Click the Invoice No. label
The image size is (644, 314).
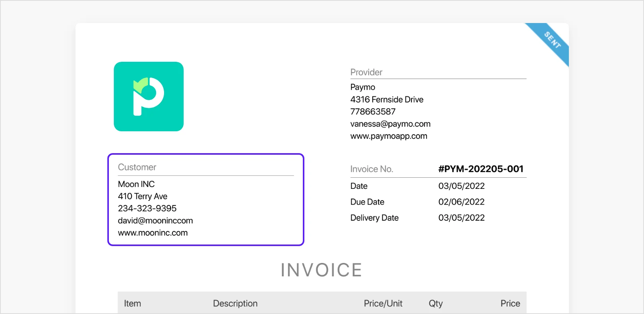[x=371, y=169]
